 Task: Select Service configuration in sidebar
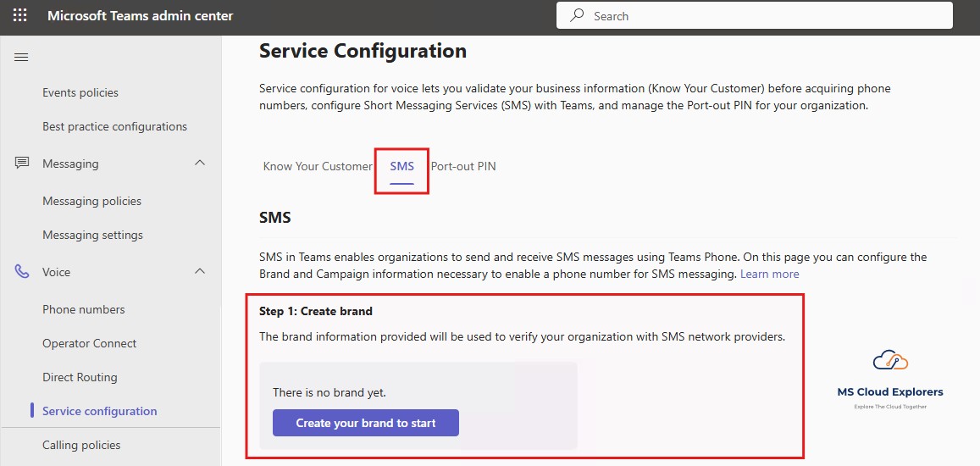tap(100, 411)
